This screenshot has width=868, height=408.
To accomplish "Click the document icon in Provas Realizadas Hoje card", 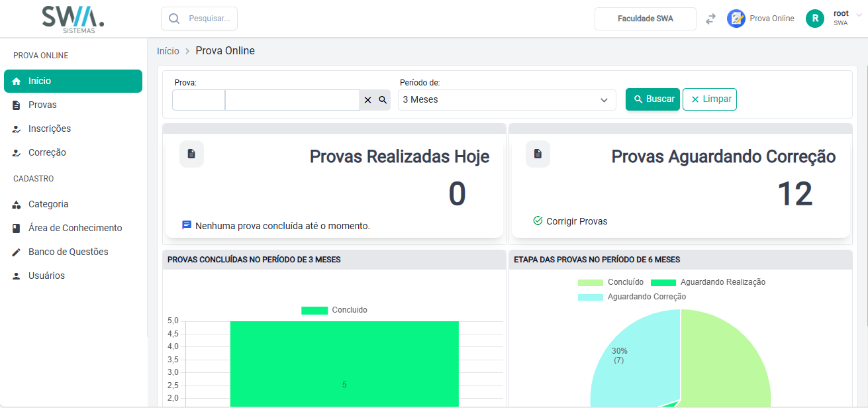I will [191, 154].
